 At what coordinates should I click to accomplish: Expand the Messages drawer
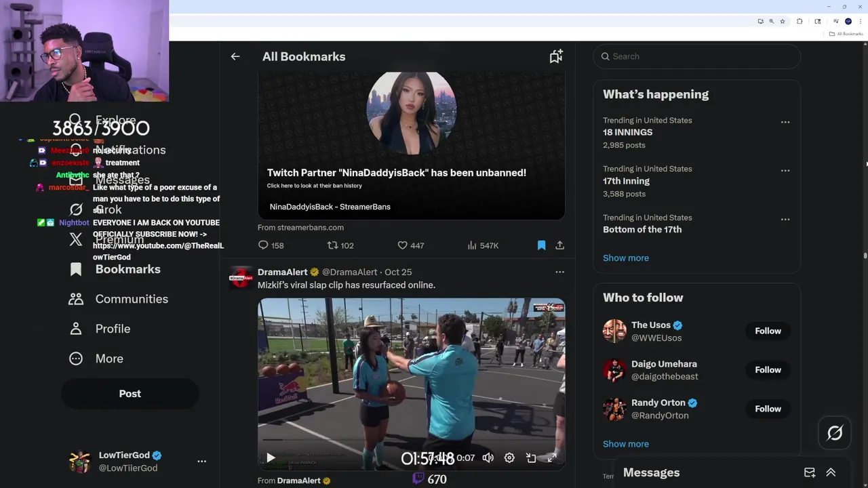[831, 472]
